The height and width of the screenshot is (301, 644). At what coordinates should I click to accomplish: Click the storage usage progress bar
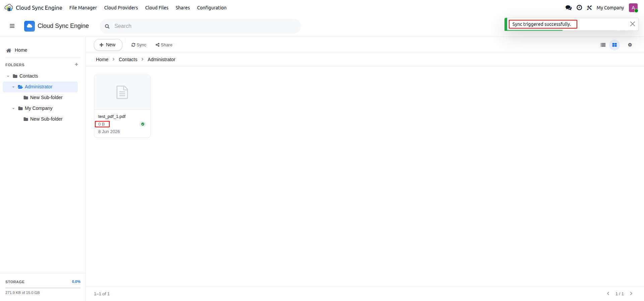(x=43, y=288)
